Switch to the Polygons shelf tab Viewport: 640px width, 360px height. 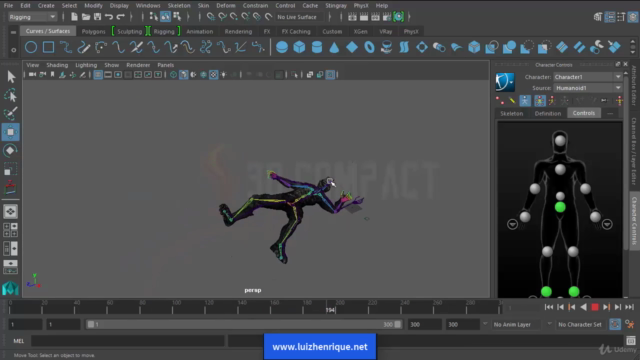click(93, 31)
